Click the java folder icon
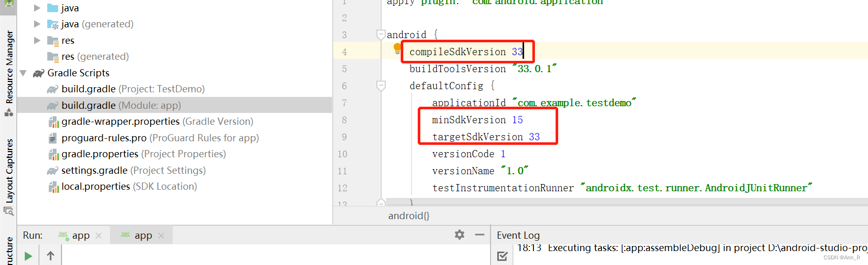Image resolution: width=868 pixels, height=265 pixels. pyautogui.click(x=52, y=8)
